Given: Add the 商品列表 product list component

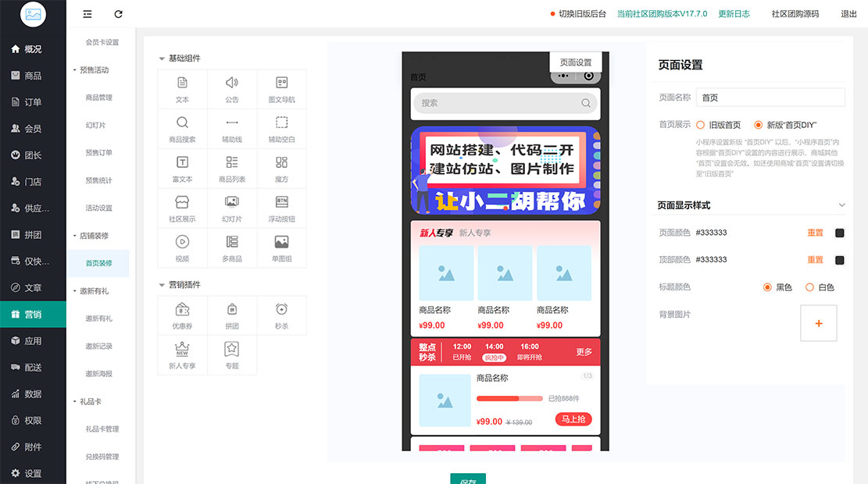Looking at the screenshot, I should tap(232, 169).
